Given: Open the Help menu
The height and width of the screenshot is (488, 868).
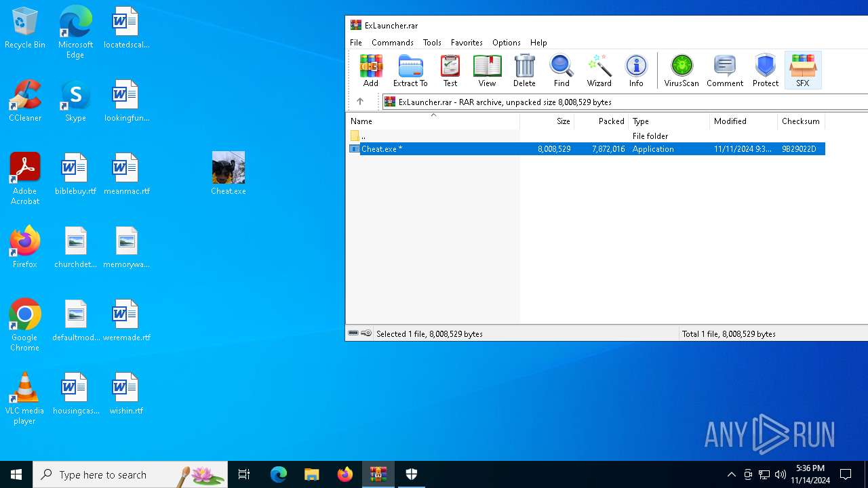Looking at the screenshot, I should tap(538, 42).
